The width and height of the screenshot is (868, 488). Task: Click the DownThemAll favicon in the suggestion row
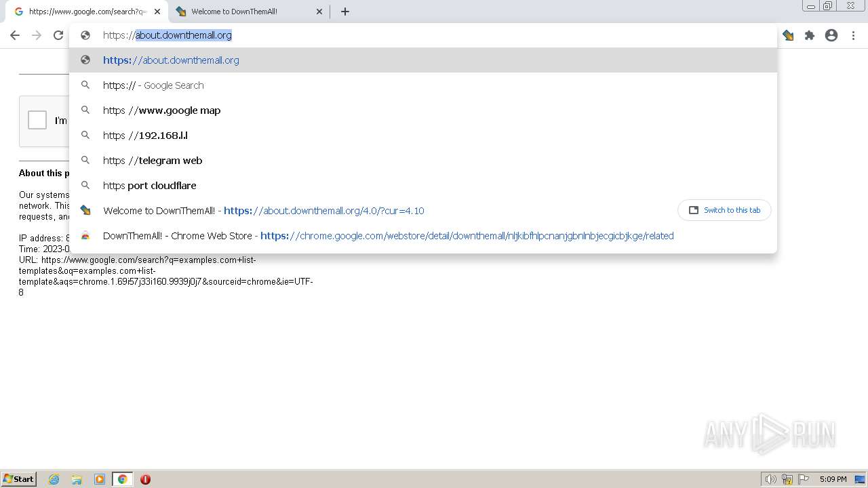coord(85,210)
